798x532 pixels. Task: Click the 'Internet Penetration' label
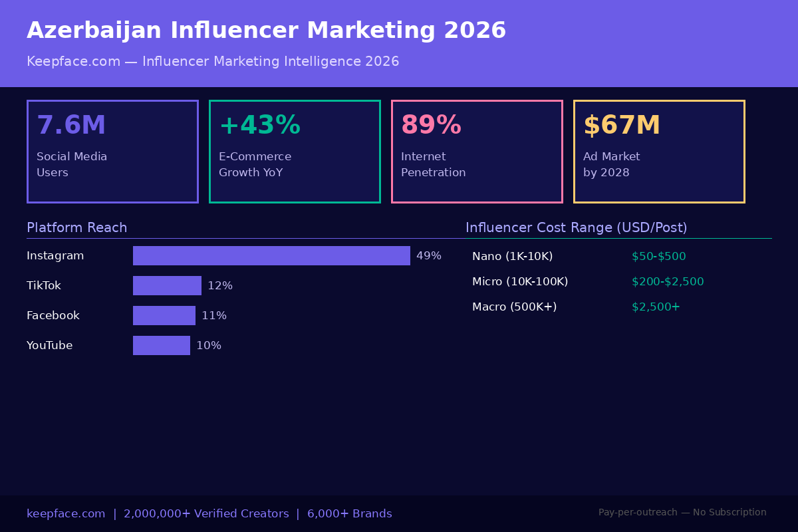point(433,165)
